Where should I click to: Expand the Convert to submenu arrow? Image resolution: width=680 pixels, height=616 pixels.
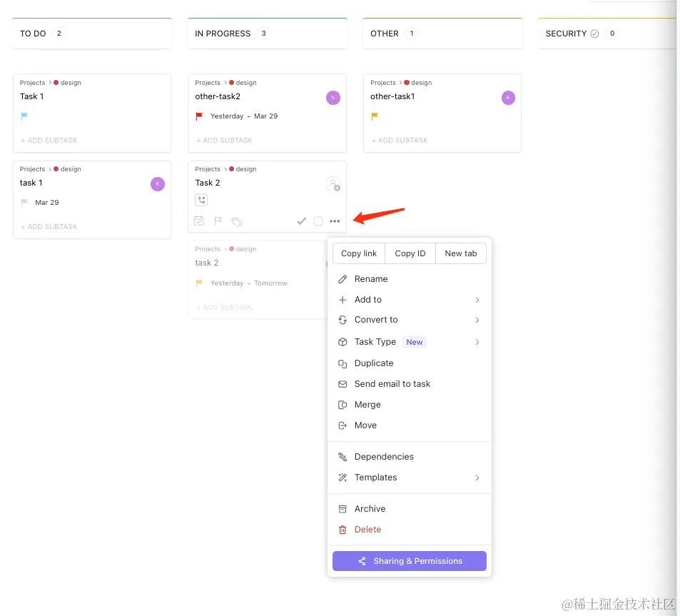(477, 320)
